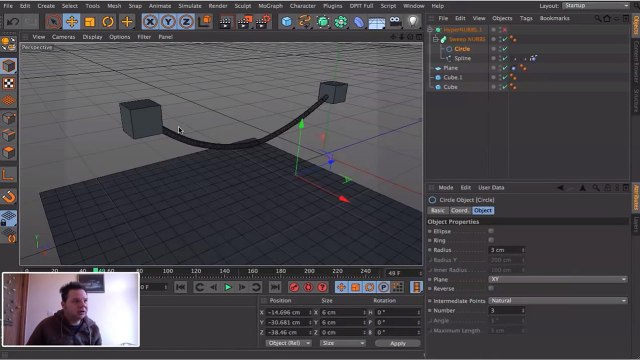Select the Object tab in Attributes
This screenshot has height=360, width=640.
tap(483, 211)
